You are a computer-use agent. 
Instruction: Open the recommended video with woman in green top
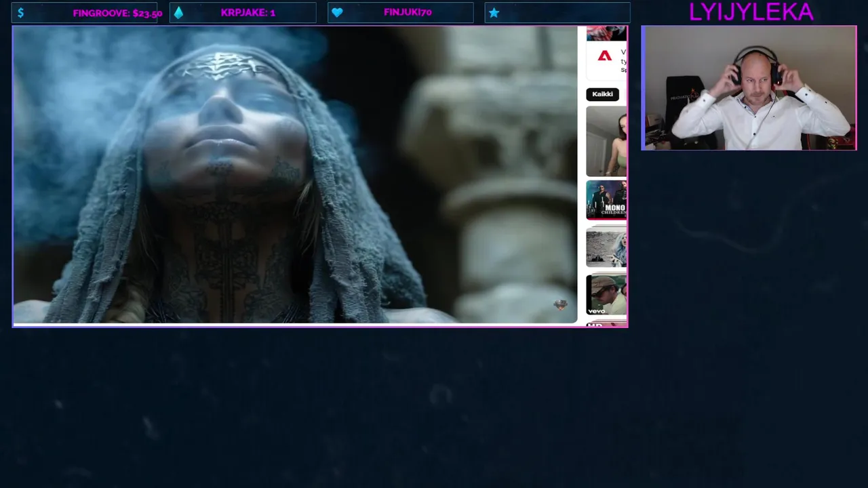(x=606, y=141)
